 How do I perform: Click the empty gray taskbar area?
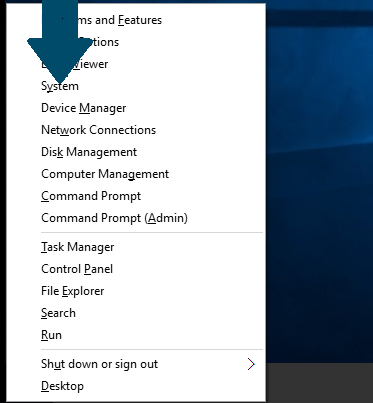click(319, 383)
